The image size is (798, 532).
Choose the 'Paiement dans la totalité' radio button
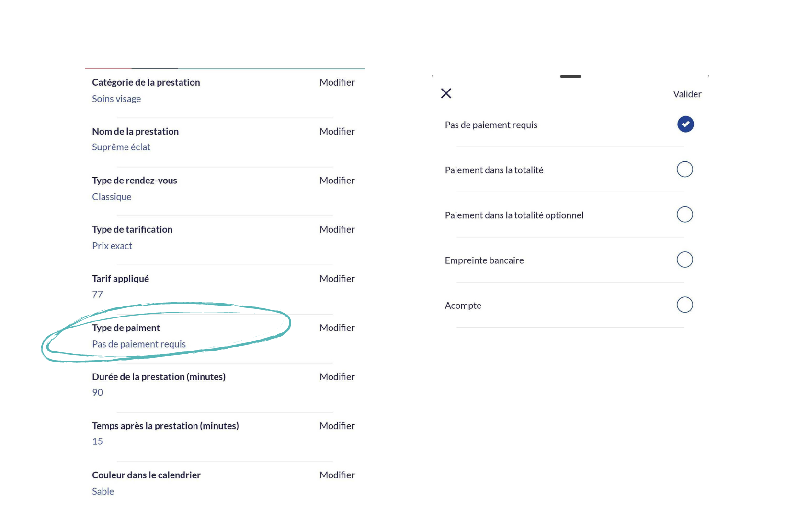684,170
